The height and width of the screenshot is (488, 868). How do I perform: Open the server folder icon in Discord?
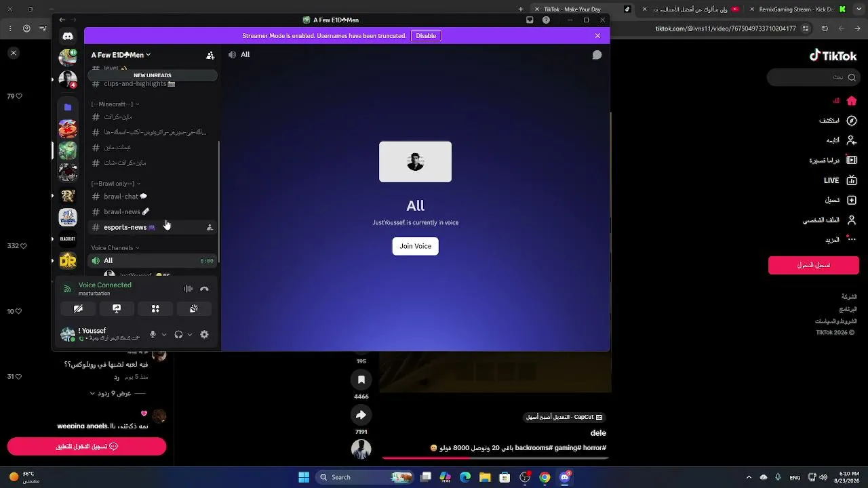point(68,107)
